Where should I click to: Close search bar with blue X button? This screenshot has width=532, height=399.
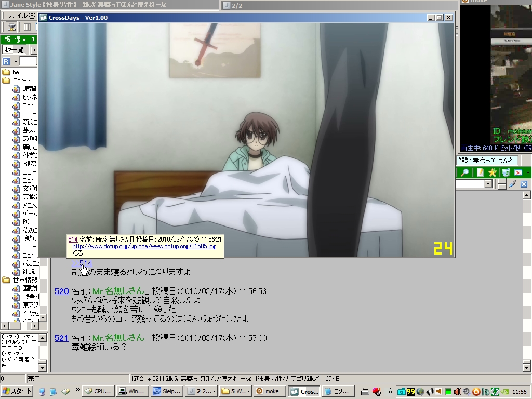tap(524, 184)
